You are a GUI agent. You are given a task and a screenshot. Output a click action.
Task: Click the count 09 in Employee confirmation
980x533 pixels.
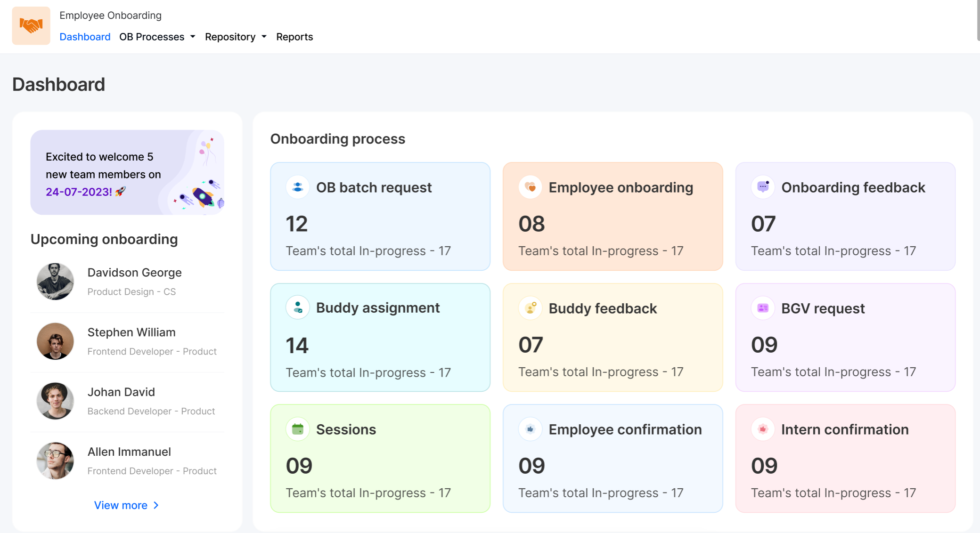click(x=531, y=466)
